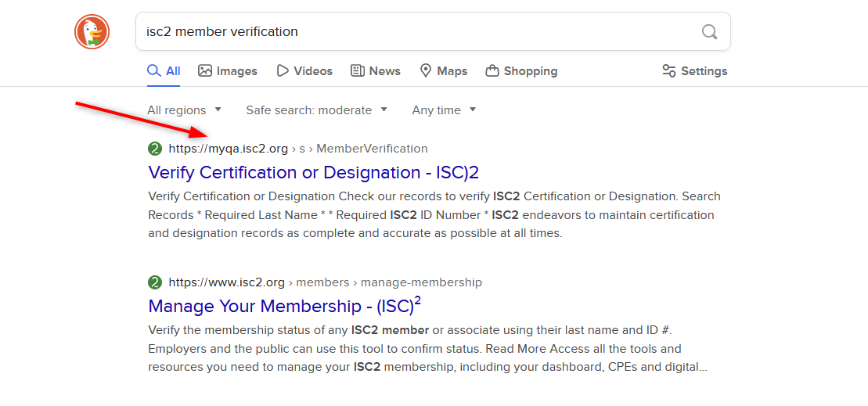Open Manage Your Membership result link
Screen dimensions: 868x406
click(284, 305)
